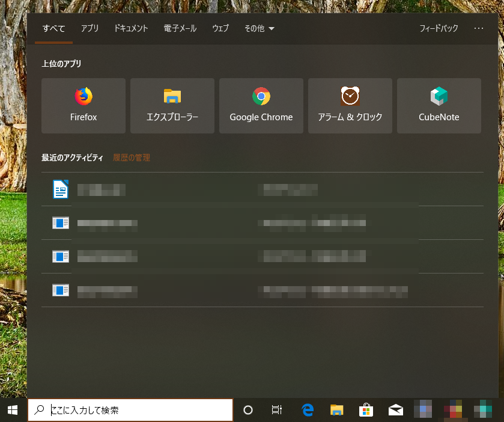Switch to the ドキュメント tab
The image size is (504, 422).
click(131, 28)
